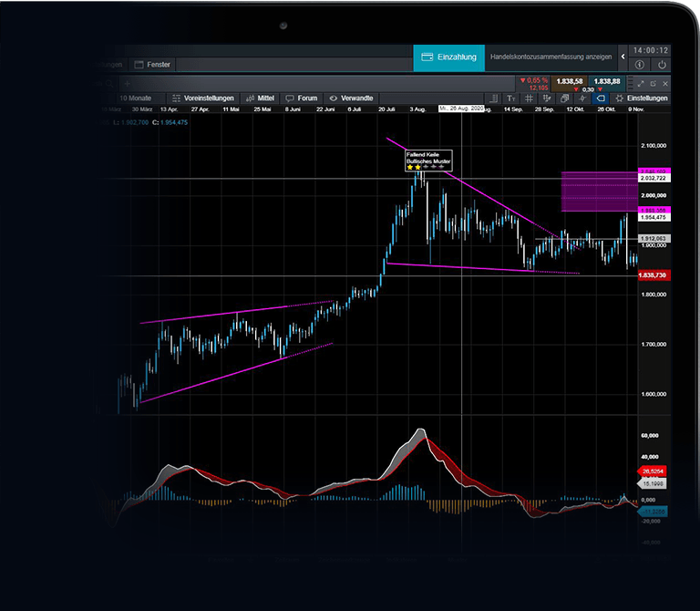Open Einstellungen chart settings

pos(642,98)
